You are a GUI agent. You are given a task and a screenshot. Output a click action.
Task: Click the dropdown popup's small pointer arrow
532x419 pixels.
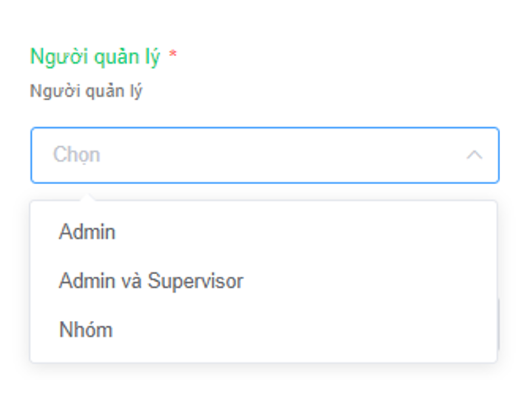(87, 197)
